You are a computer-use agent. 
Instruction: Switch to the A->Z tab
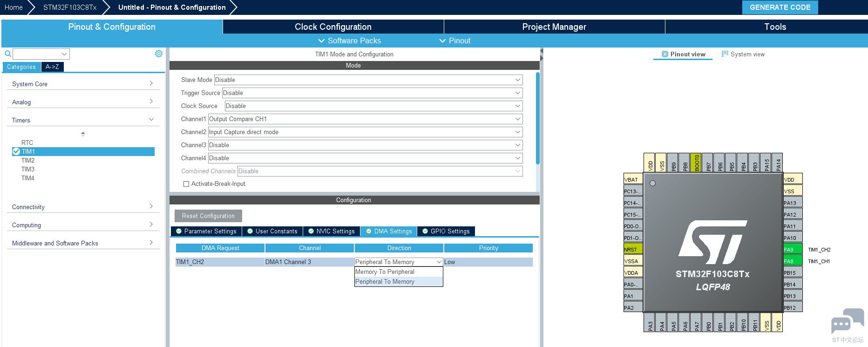click(52, 67)
